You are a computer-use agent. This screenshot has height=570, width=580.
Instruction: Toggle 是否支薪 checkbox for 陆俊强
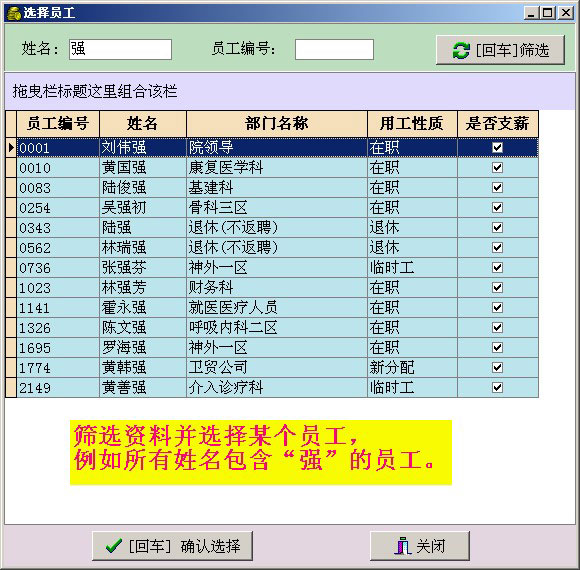(x=498, y=188)
